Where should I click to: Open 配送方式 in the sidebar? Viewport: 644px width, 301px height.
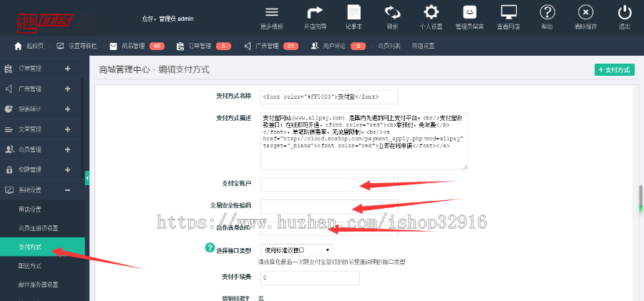30,266
